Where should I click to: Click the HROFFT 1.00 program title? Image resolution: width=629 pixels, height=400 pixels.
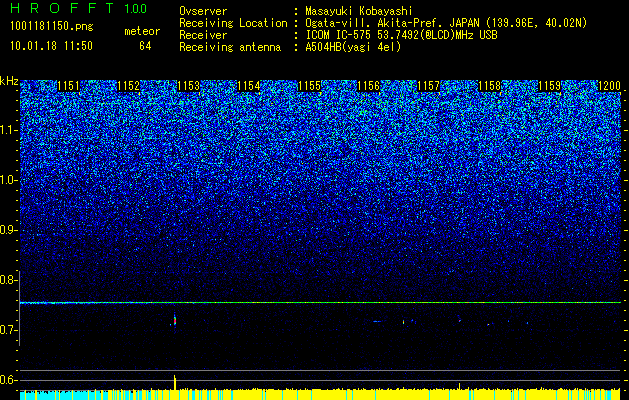[79, 8]
